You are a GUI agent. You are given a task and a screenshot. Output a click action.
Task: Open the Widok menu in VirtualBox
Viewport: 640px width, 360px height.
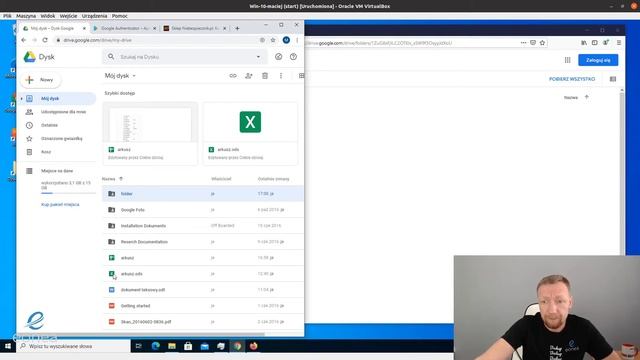point(48,16)
